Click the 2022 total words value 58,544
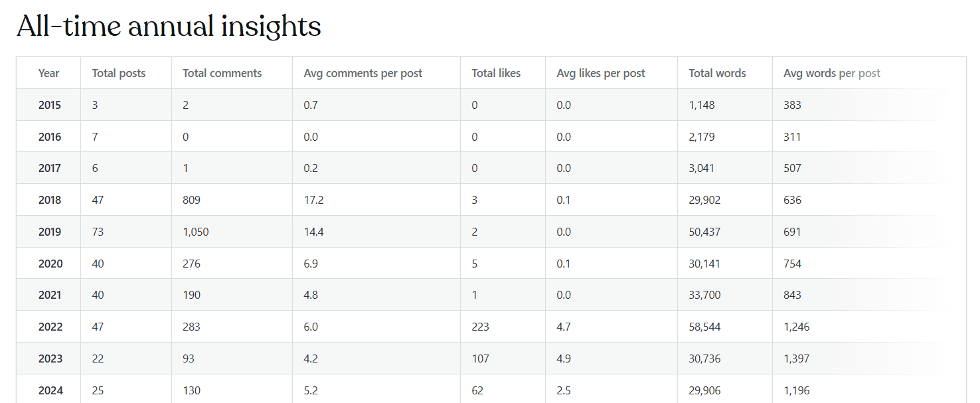Screen dimensions: 980x403 click(x=704, y=327)
